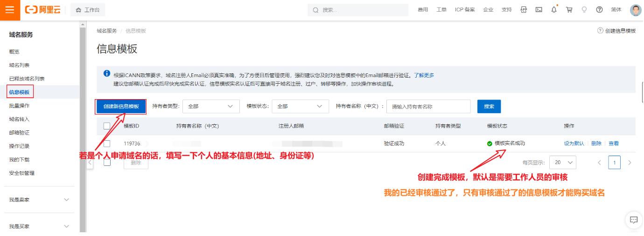This screenshot has width=644, height=236.
Task: Open the hamburger menu in the orange corner
Action: [10, 10]
